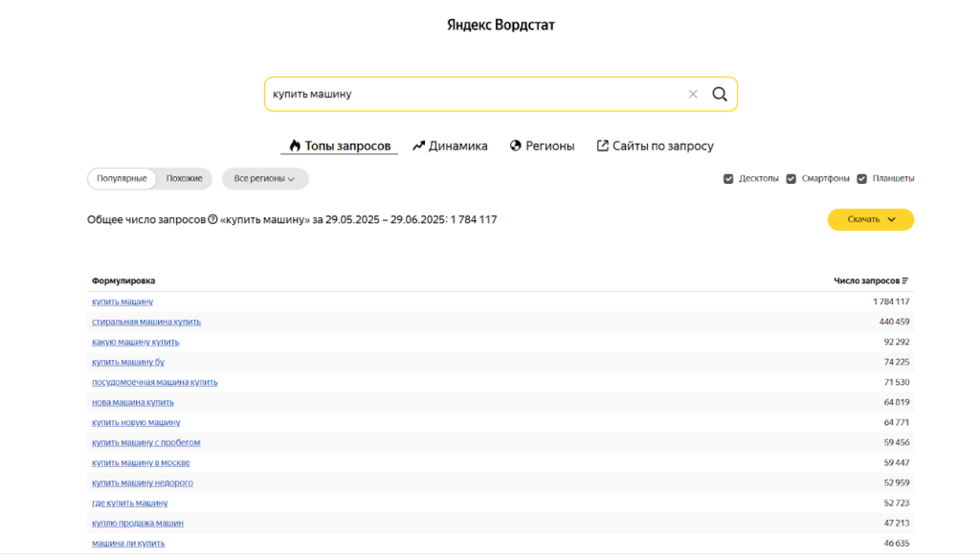Open the link купить машину с пробегом

pyautogui.click(x=146, y=442)
